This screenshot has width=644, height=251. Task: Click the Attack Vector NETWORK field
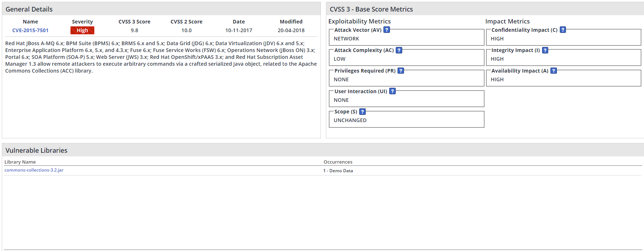click(x=406, y=39)
